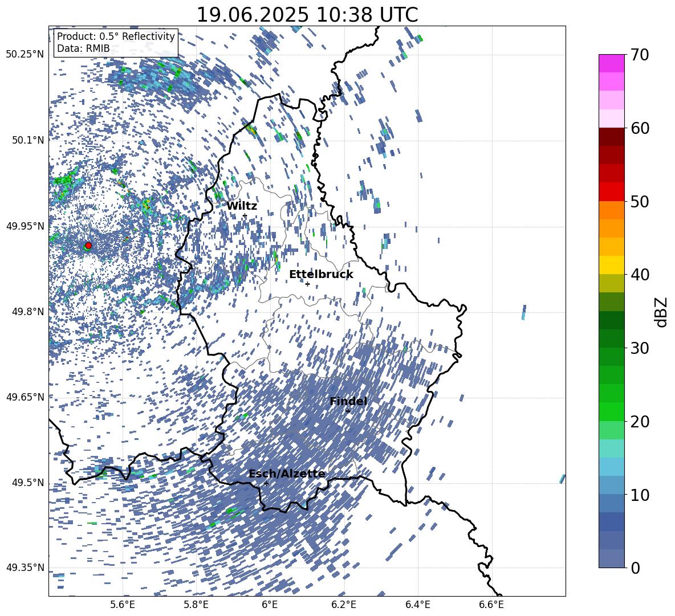Viewport: 675px width, 616px height.
Task: Click the colorbar tick value 70
Action: click(640, 55)
